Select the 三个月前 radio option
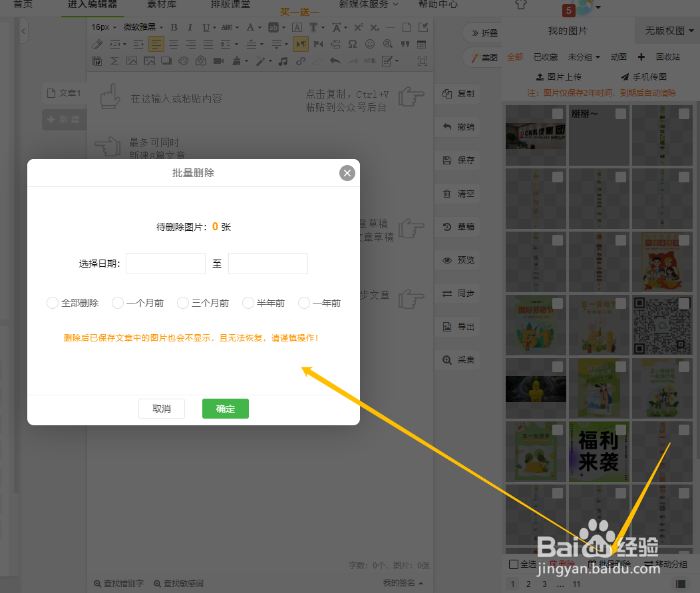 pyautogui.click(x=183, y=302)
